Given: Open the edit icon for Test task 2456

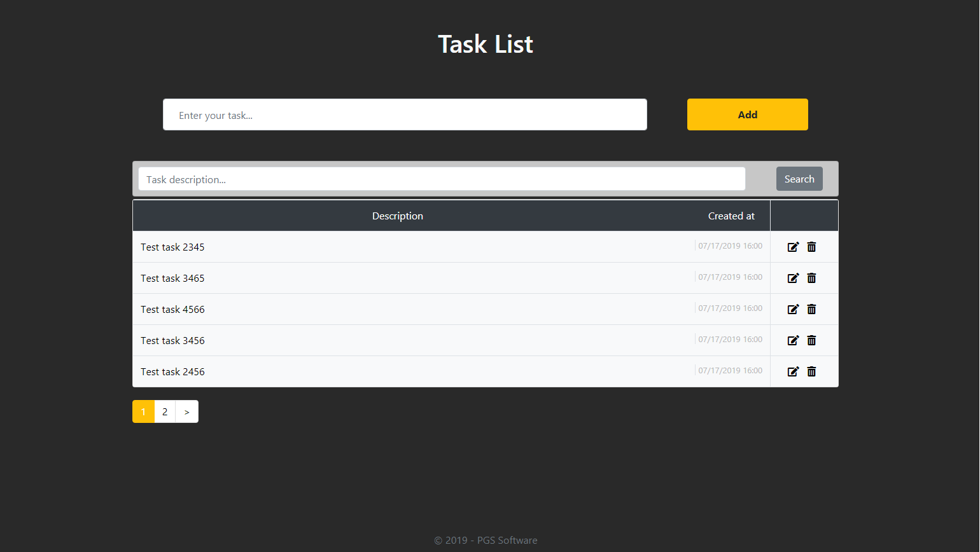Looking at the screenshot, I should point(793,371).
